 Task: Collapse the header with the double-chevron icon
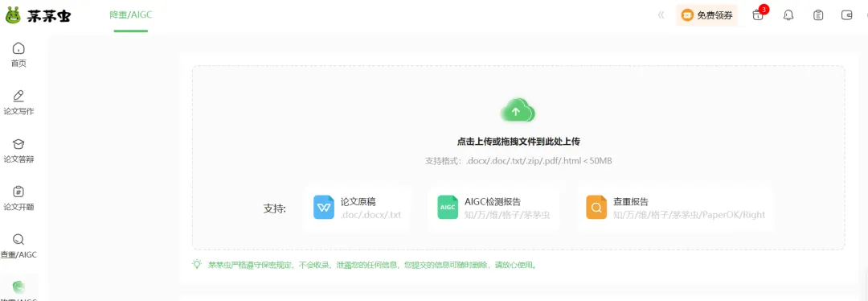[661, 15]
